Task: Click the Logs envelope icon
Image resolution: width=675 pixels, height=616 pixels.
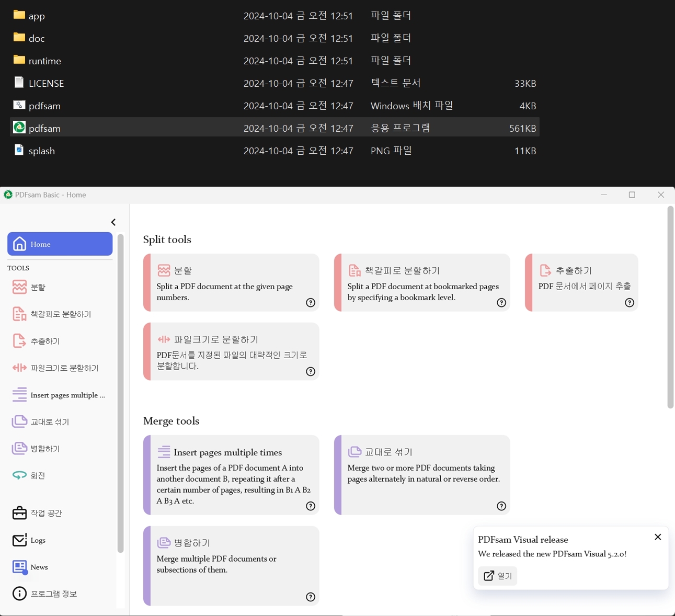Action: point(19,540)
